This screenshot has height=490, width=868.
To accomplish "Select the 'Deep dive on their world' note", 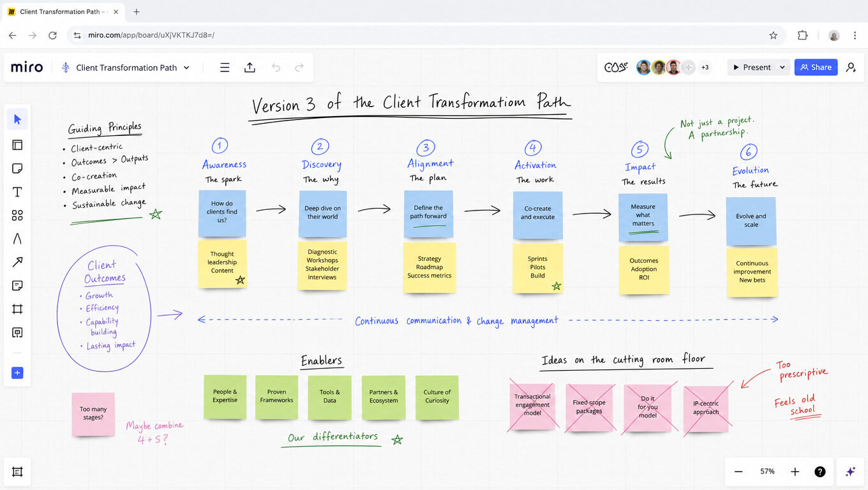I will (x=322, y=213).
